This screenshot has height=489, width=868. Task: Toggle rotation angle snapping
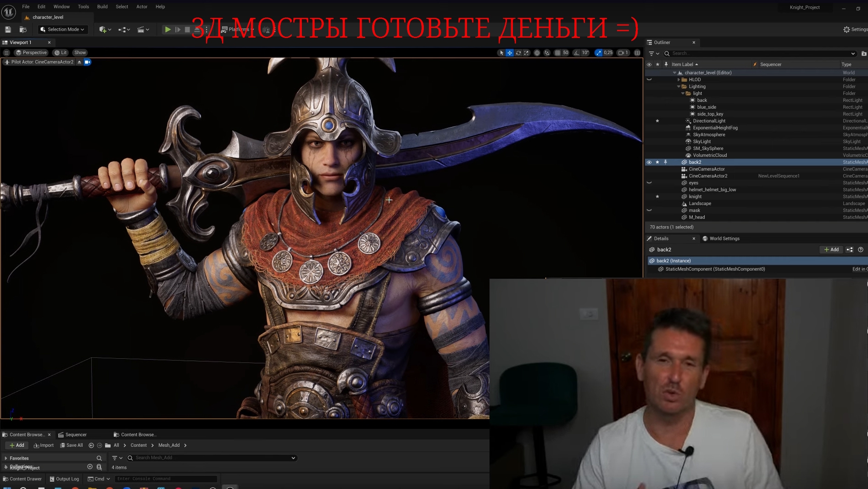coord(577,53)
